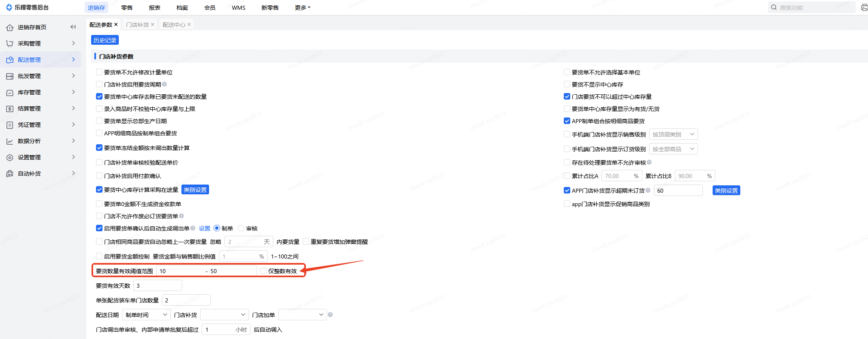Uncheck 门店要货不可以超过中心库存量
The height and width of the screenshot is (339, 868).
click(567, 96)
